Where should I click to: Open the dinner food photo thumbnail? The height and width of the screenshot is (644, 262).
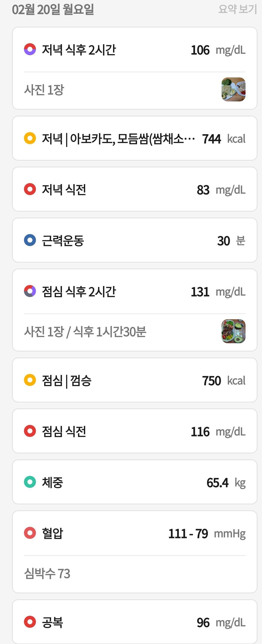234,89
